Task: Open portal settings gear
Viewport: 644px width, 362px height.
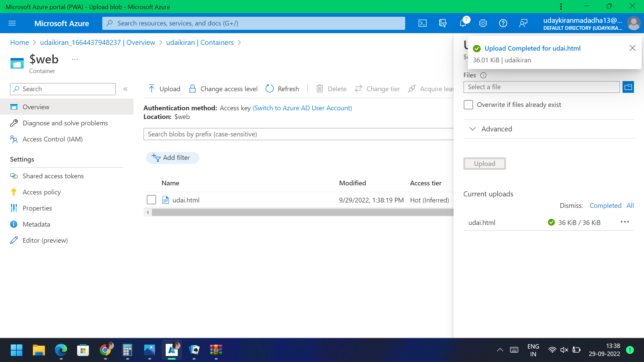Action: pos(483,23)
